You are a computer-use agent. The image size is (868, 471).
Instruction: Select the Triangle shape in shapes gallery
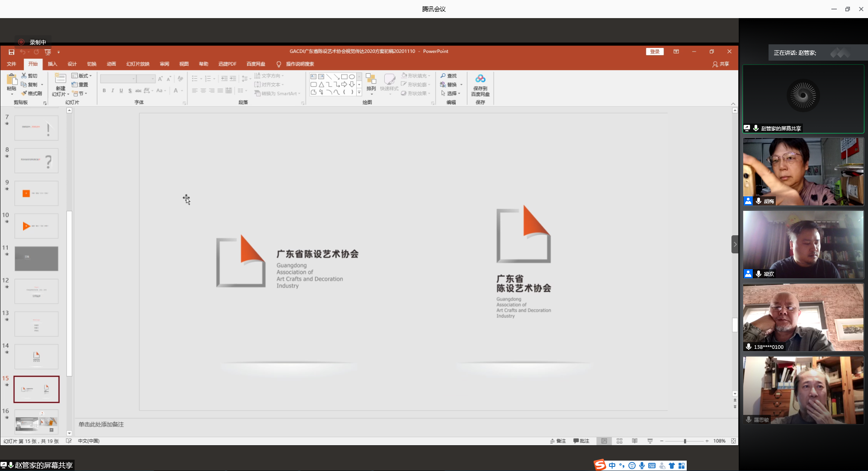click(x=321, y=84)
